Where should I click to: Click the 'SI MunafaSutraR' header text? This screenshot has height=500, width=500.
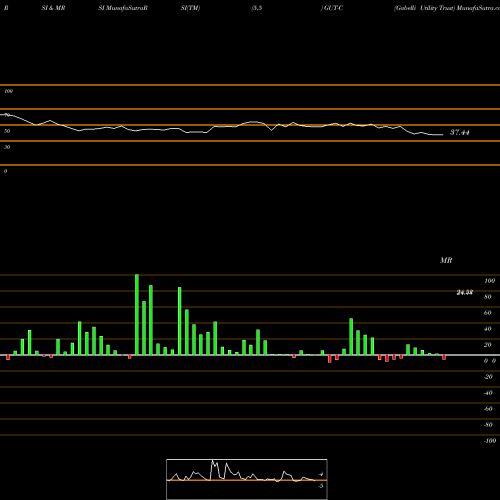[123, 8]
